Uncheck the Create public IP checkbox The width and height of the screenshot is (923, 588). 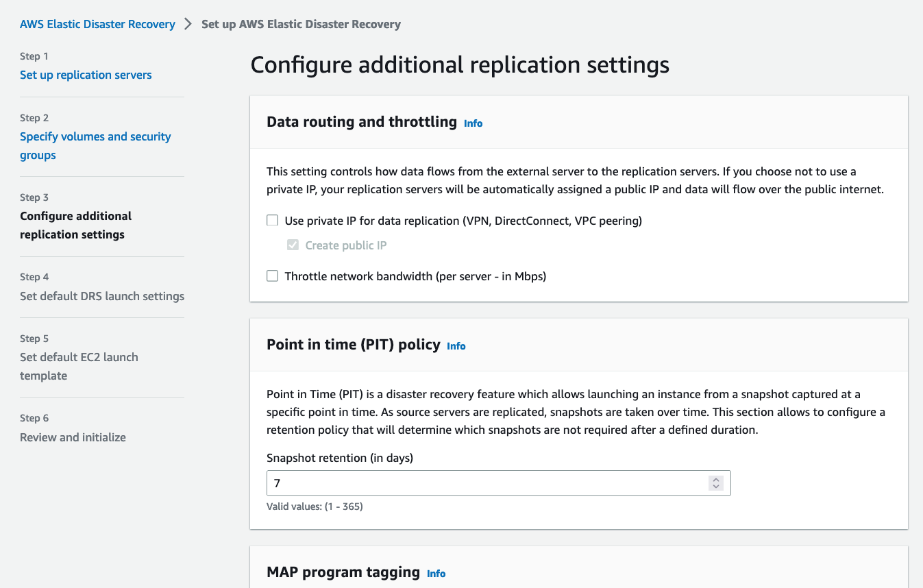pos(293,245)
